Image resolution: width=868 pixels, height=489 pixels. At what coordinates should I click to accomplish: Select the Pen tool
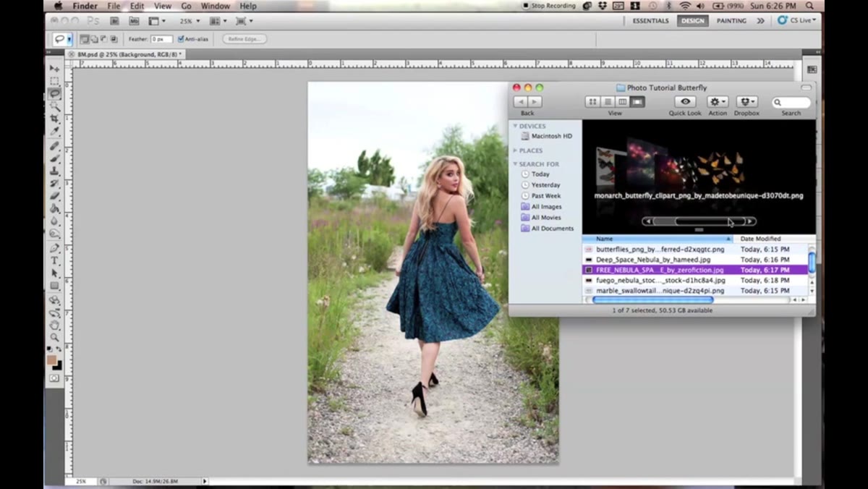pos(54,248)
